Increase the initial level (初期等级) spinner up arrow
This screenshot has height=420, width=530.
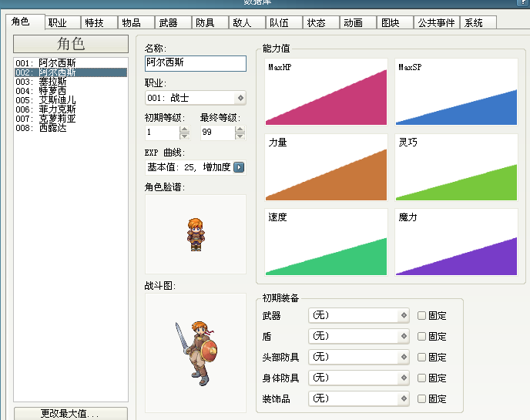coord(184,129)
